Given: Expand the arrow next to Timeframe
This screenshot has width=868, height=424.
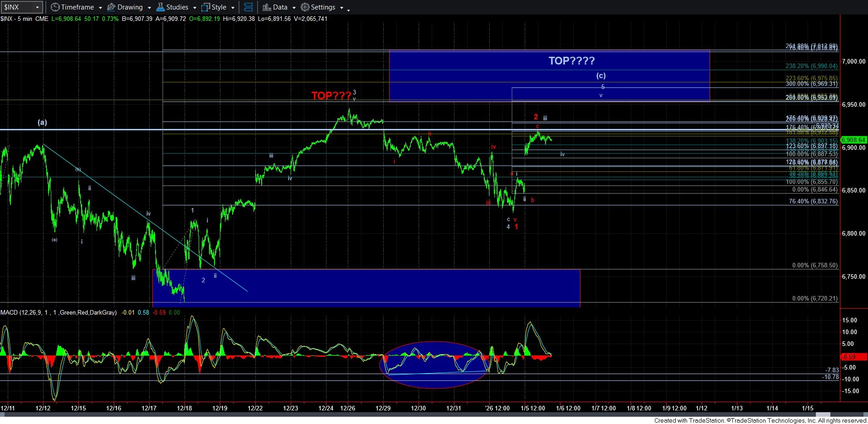Looking at the screenshot, I should (x=100, y=8).
